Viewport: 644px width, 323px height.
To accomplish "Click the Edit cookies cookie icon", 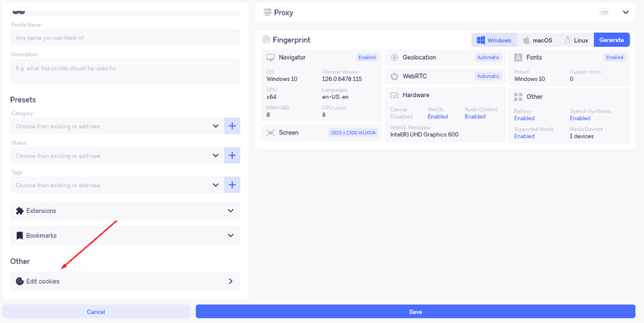I will point(20,282).
